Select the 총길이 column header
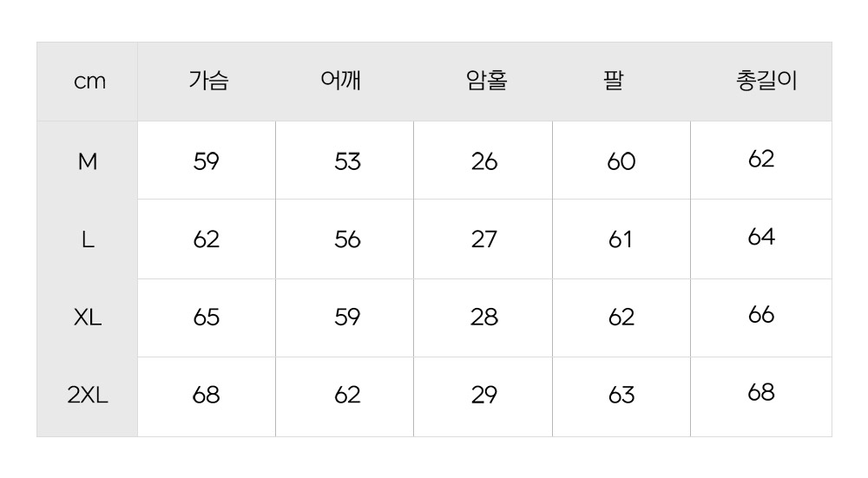Viewport: 868px width, 478px height. point(765,82)
